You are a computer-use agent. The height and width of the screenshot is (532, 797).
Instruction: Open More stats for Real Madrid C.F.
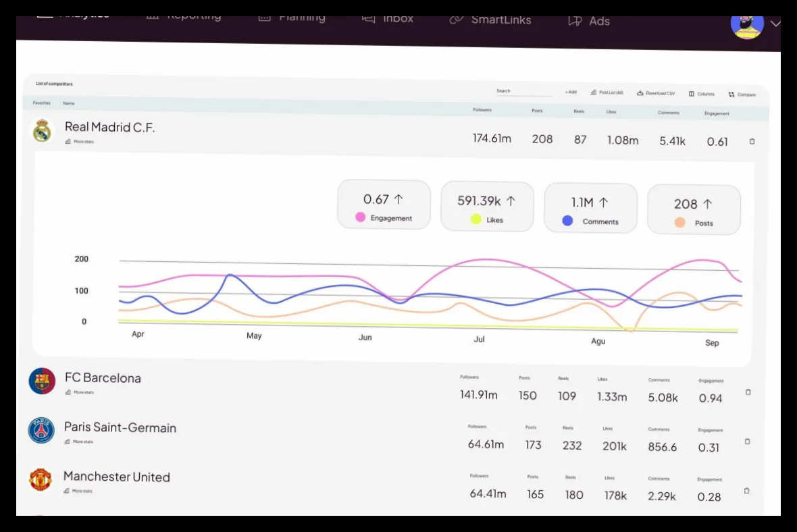[79, 142]
